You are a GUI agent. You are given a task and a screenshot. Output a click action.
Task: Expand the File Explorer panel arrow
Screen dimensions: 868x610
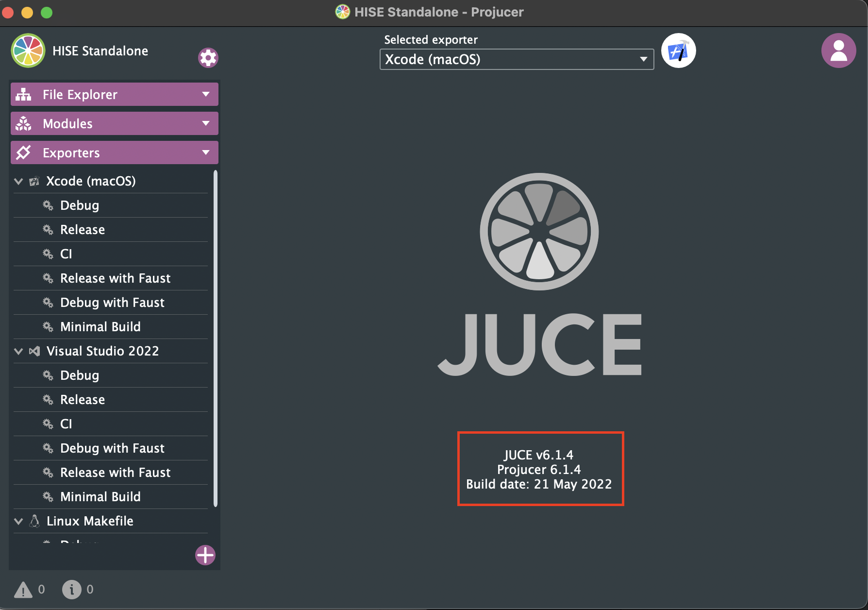coord(206,94)
